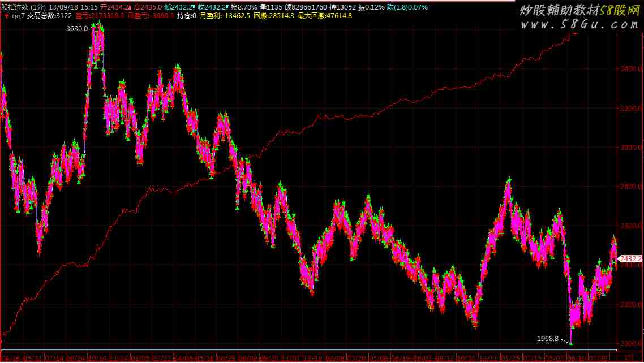Viewport: 644px width, 363px height.
Task: Click the 日盈亏 daily profit value
Action: click(151, 16)
